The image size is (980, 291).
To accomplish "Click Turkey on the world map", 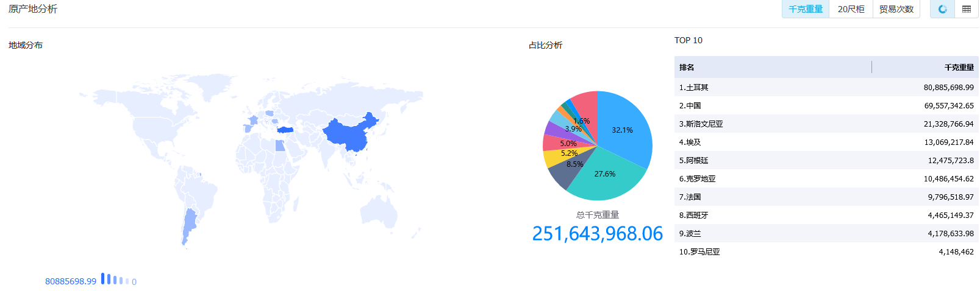I will point(285,130).
